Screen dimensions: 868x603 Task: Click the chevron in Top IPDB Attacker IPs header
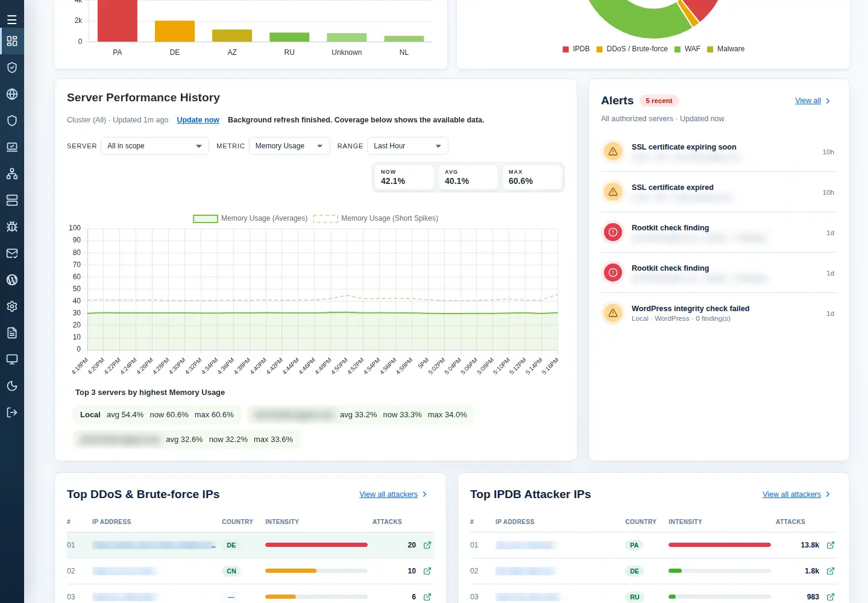coord(828,494)
